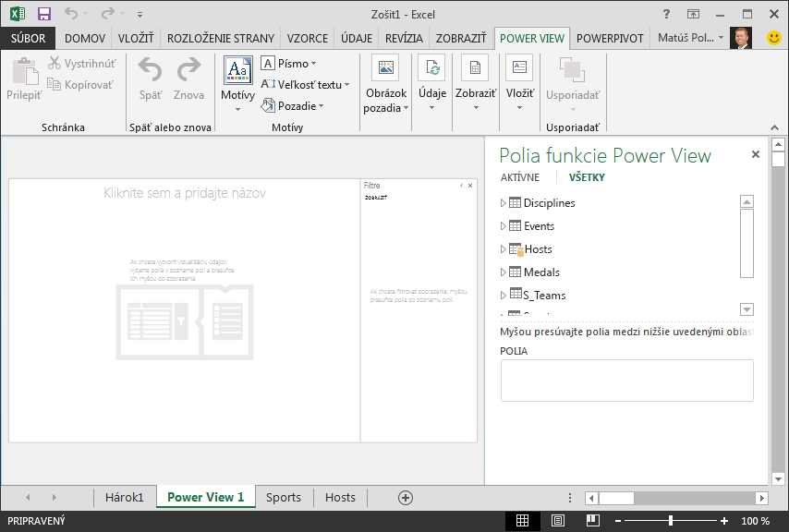
Task: Collapse the ribbon with the chevron
Action: (774, 127)
